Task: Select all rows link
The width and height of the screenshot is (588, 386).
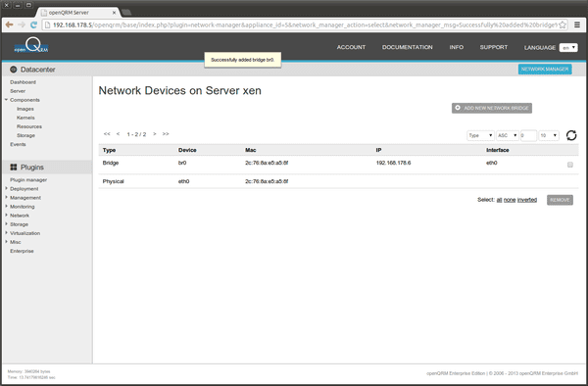Action: pos(499,200)
